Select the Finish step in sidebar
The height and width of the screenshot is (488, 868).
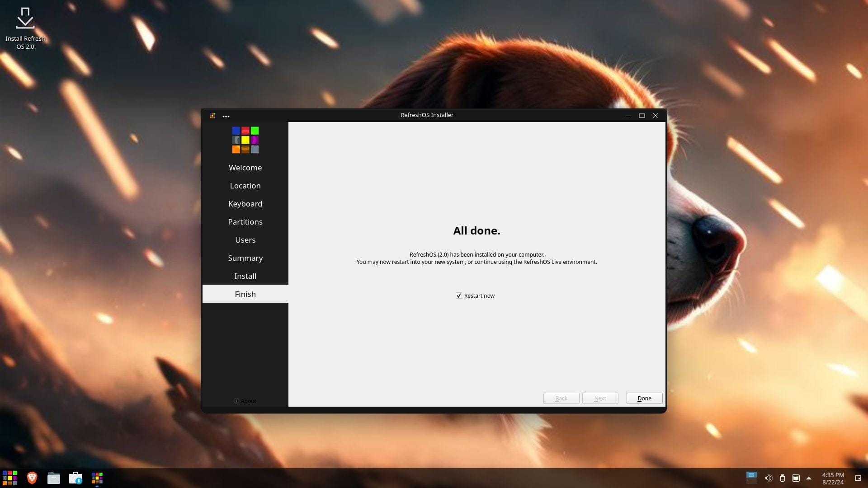point(245,294)
